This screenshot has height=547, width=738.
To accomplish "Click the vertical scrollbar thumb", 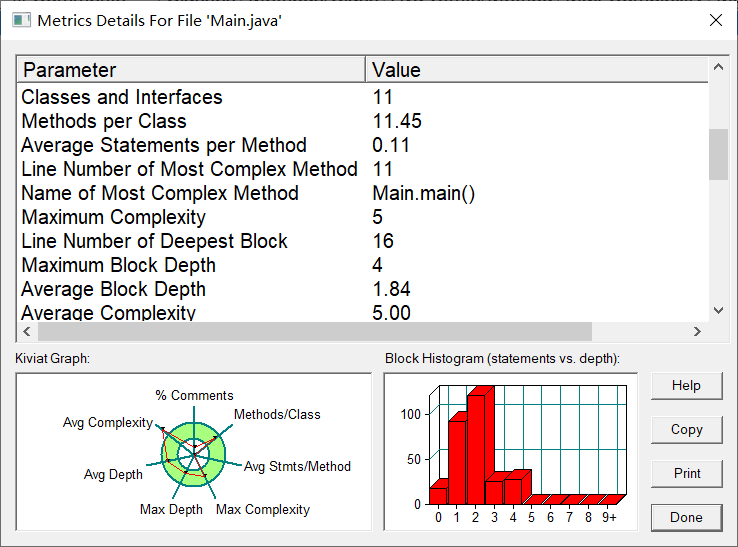I will (718, 154).
